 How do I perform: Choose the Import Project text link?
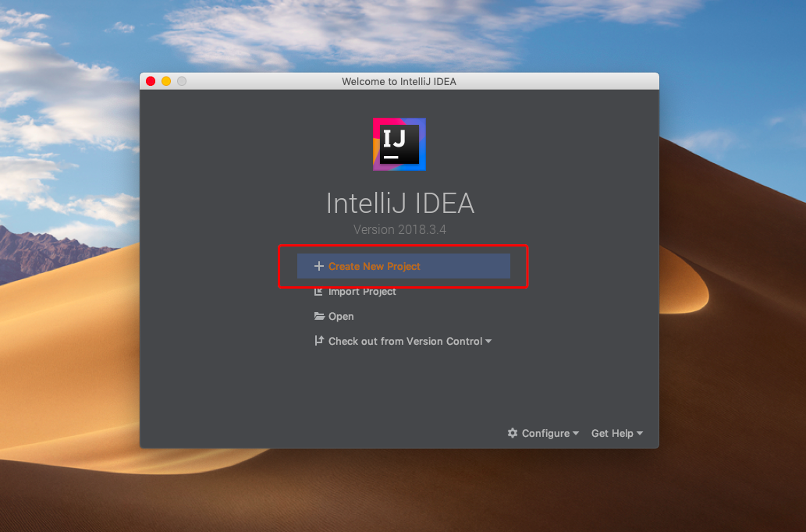[x=362, y=291]
